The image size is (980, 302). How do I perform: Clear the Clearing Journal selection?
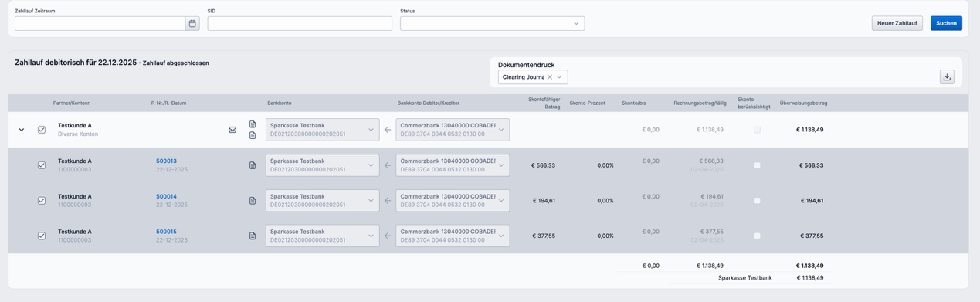(x=550, y=77)
